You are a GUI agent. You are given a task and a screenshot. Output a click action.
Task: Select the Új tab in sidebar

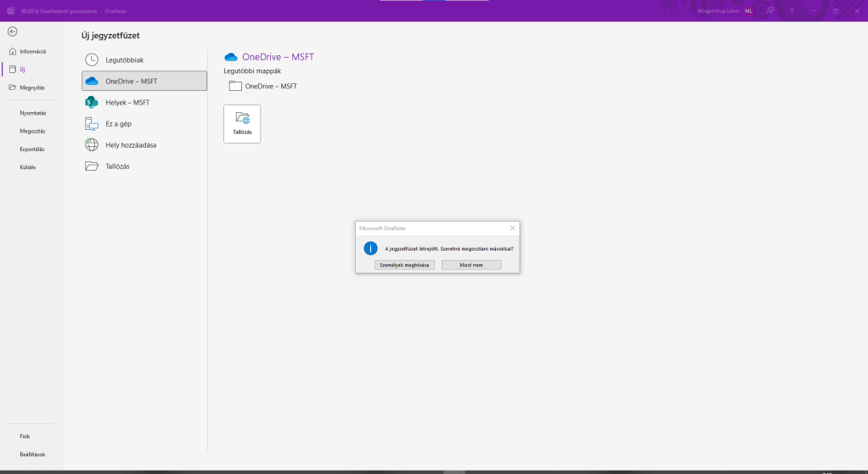pos(22,69)
